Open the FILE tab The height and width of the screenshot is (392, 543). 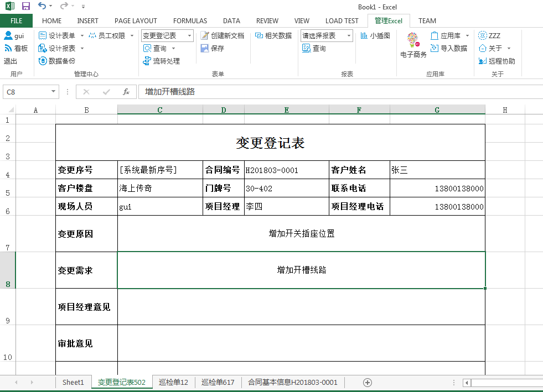[16, 21]
